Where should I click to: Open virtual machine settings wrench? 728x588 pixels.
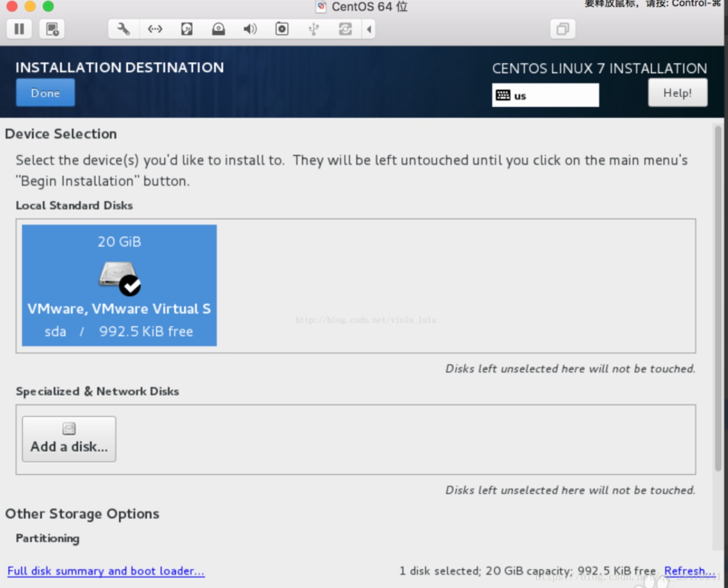tap(123, 29)
